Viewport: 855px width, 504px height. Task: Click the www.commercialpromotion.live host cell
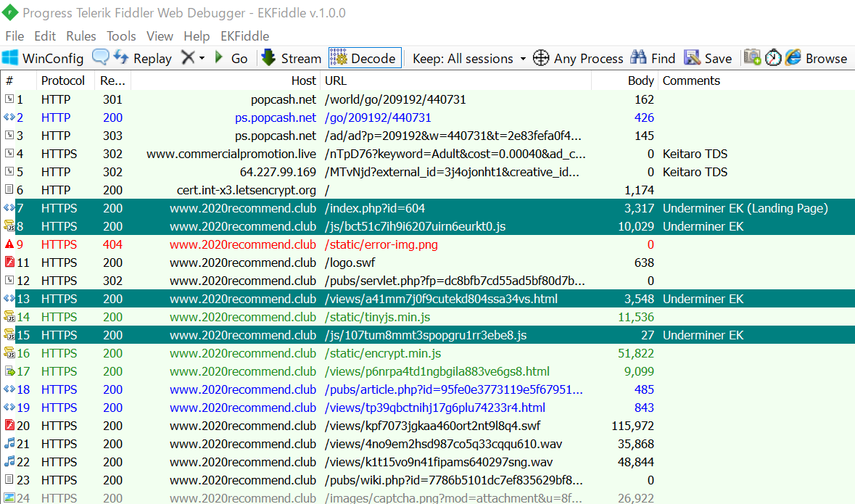[231, 154]
